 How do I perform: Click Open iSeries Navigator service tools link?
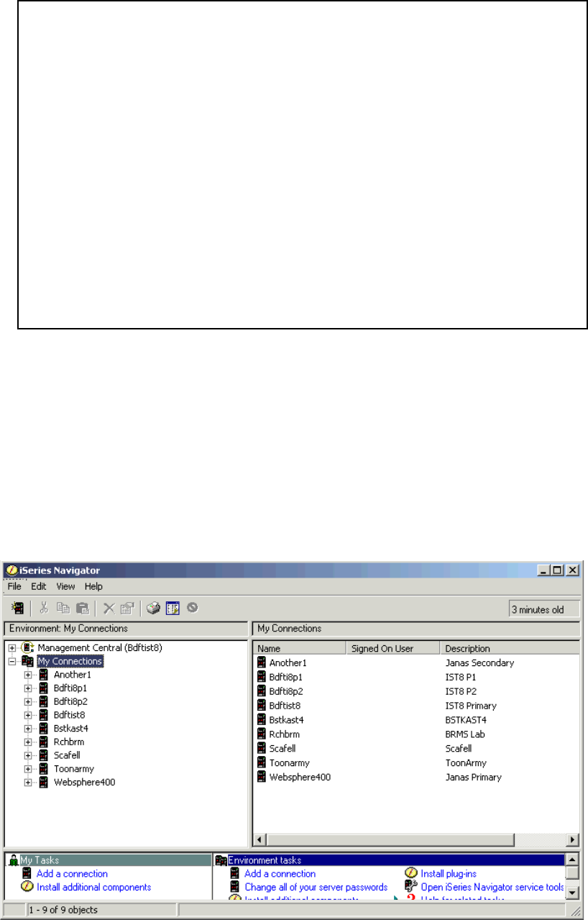coord(492,887)
